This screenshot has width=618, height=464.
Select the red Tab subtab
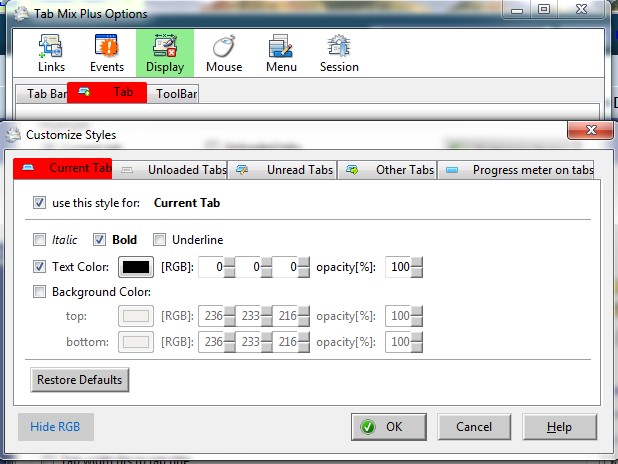coord(107,93)
